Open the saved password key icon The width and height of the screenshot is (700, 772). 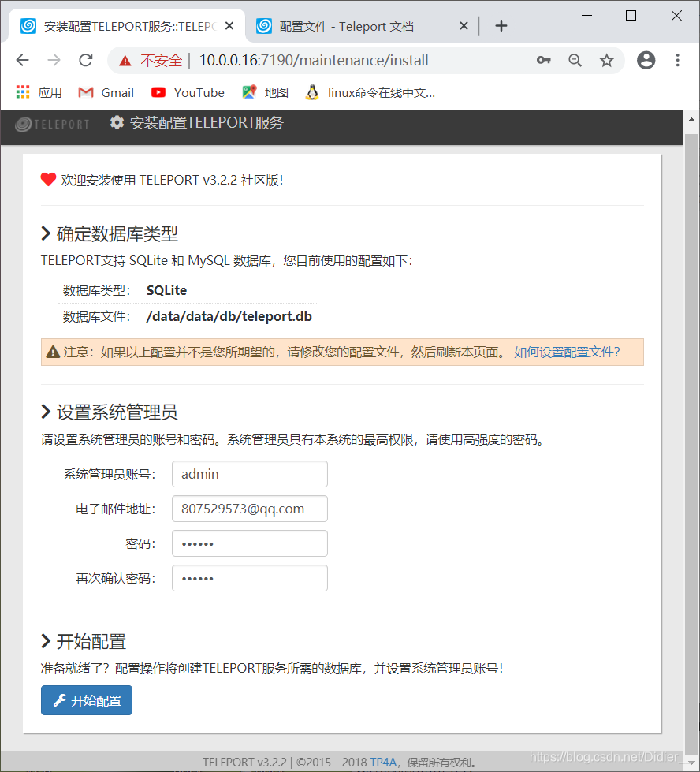click(x=543, y=60)
